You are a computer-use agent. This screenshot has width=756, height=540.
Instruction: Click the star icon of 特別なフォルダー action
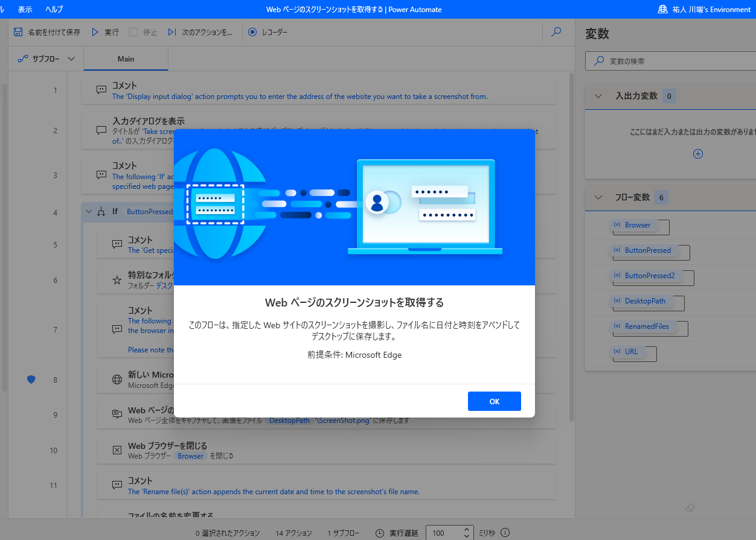117,280
